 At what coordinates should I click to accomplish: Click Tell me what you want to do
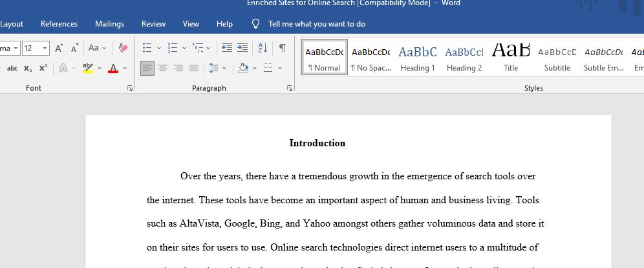coord(317,24)
